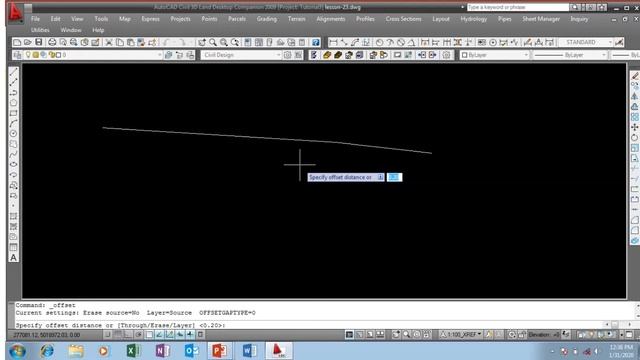Plot the drawing using printer icon
Image resolution: width=640 pixels, height=360 pixels.
pos(52,42)
